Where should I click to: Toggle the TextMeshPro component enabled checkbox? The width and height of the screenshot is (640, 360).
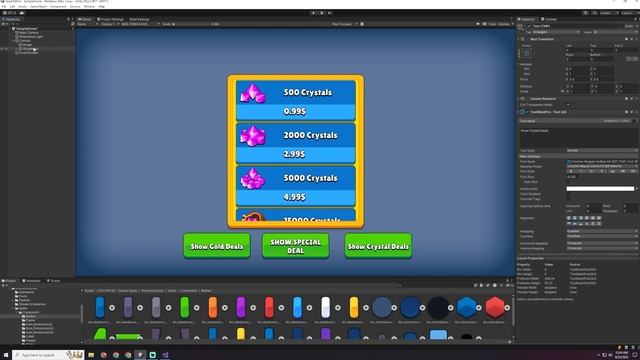pyautogui.click(x=527, y=112)
